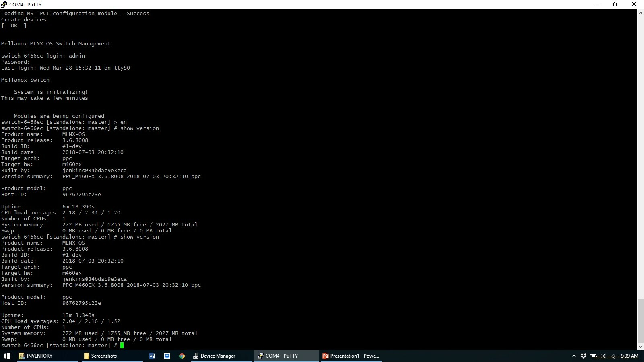Switch to the Device Manager window
The image size is (644, 362).
point(222,356)
